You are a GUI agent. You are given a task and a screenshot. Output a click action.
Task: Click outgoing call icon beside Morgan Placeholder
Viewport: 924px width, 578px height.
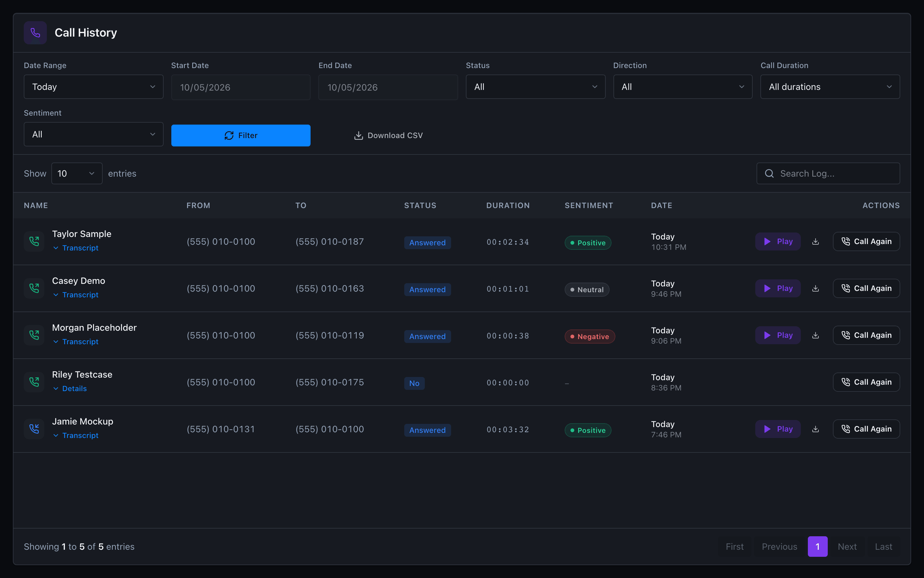[x=34, y=335]
